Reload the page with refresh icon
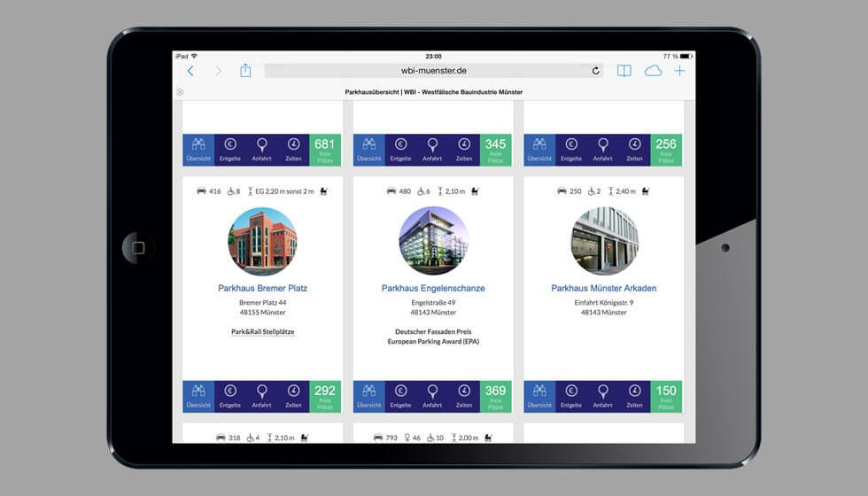The image size is (868, 496). point(595,71)
